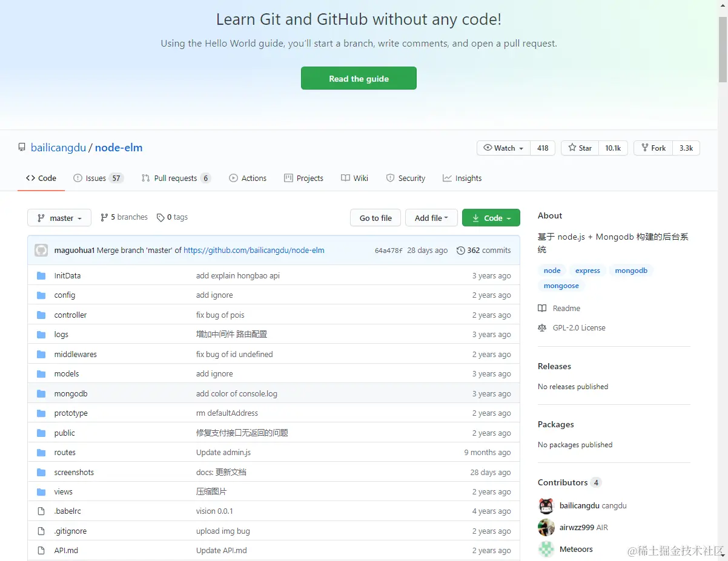Click the Go to file button
The height and width of the screenshot is (561, 728).
click(x=376, y=218)
